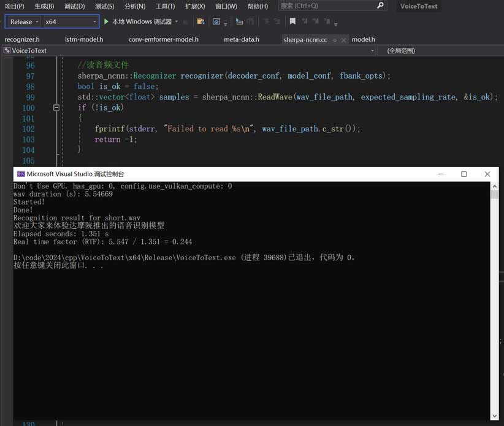Screen dimensions: 504x426
Task: Click the debug console window icon
Action: [20, 174]
